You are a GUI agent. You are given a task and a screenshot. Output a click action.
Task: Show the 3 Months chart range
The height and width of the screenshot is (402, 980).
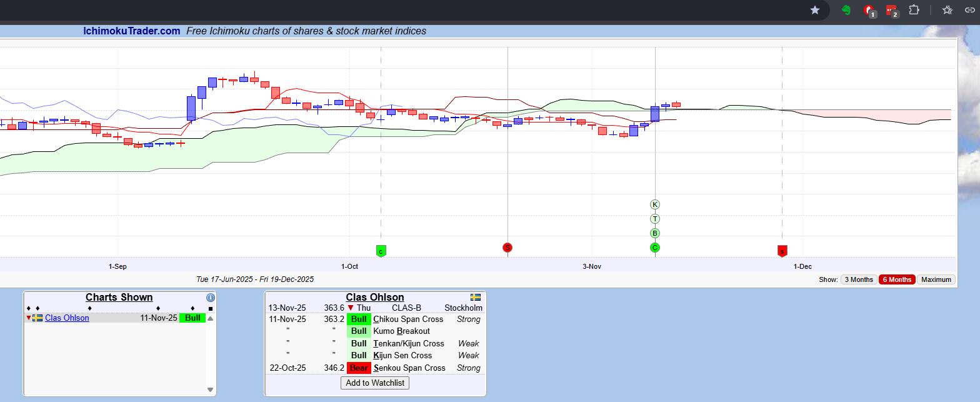click(859, 279)
